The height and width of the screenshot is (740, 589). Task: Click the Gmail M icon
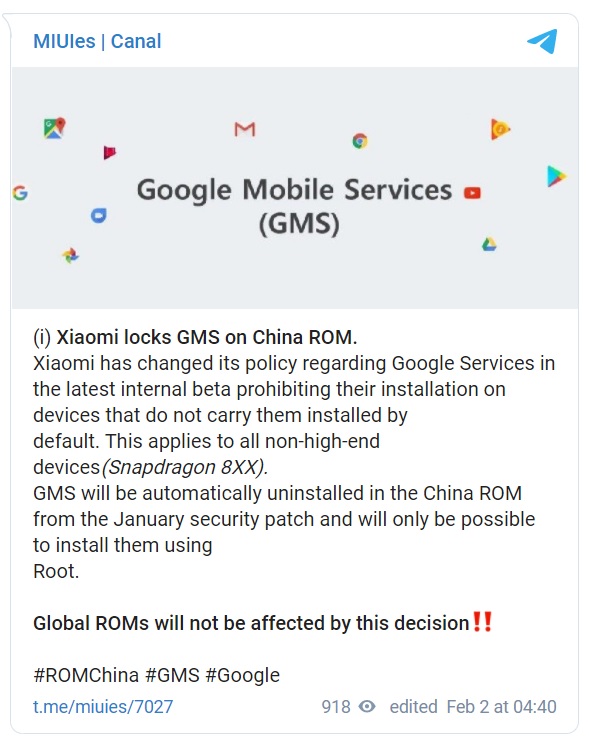pyautogui.click(x=245, y=129)
